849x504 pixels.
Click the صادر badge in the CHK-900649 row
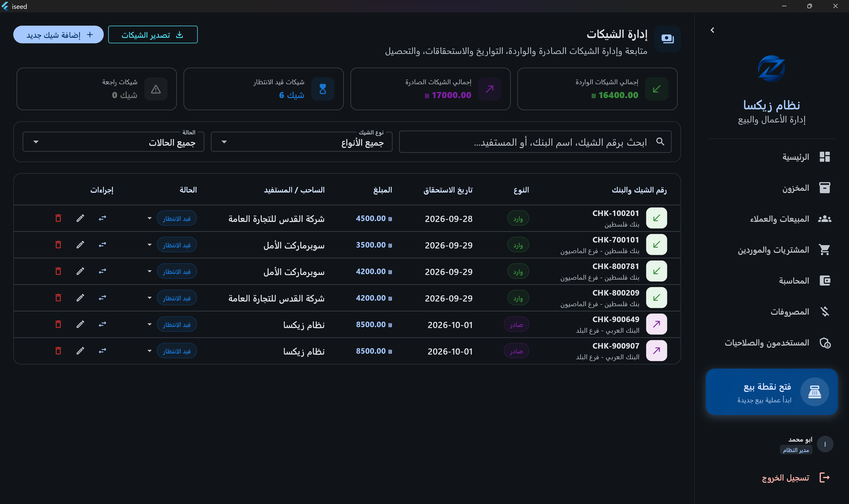516,324
